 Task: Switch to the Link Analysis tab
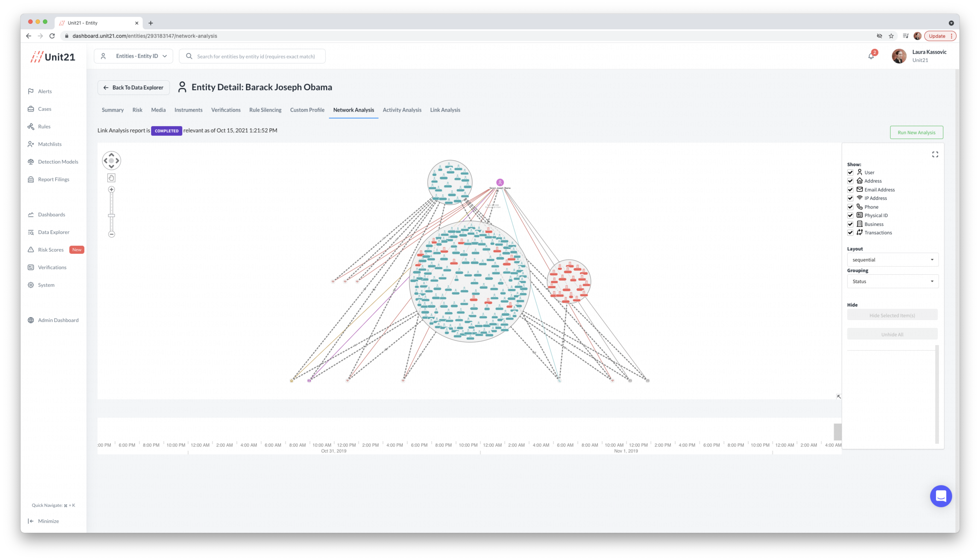(445, 110)
